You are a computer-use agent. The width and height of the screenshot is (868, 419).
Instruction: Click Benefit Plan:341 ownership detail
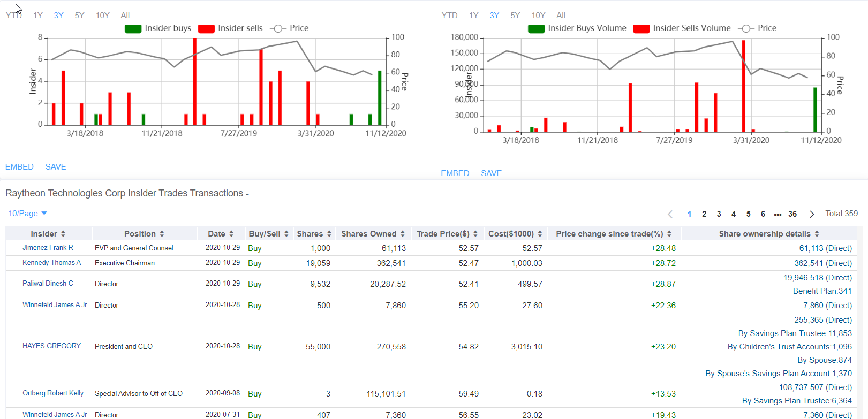(822, 291)
